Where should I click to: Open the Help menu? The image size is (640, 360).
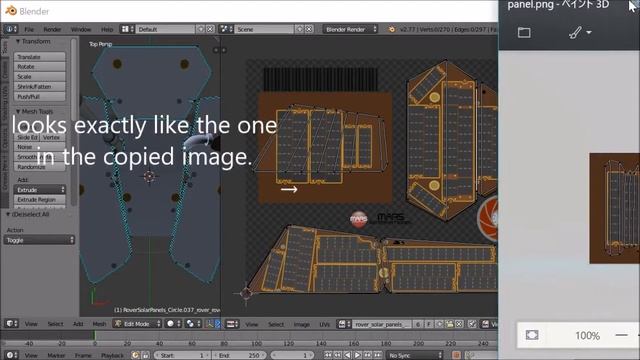pos(107,29)
